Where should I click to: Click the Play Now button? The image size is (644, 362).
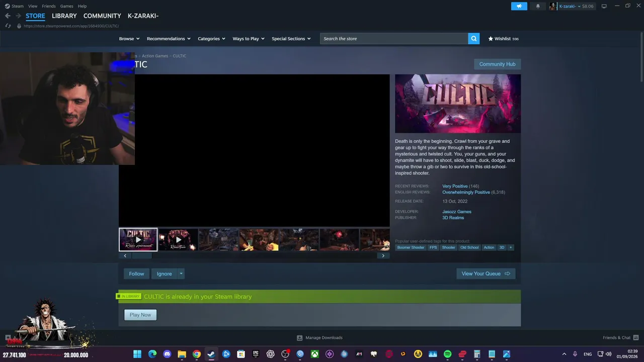(x=140, y=315)
